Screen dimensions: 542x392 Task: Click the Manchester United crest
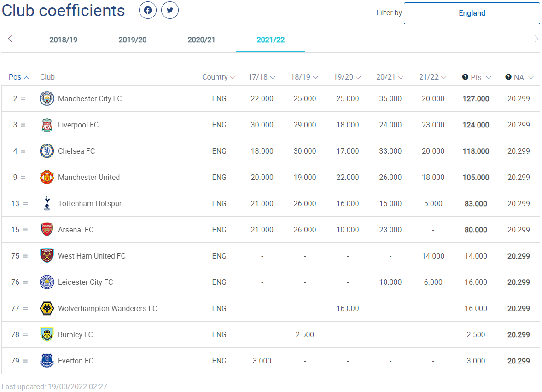(47, 177)
